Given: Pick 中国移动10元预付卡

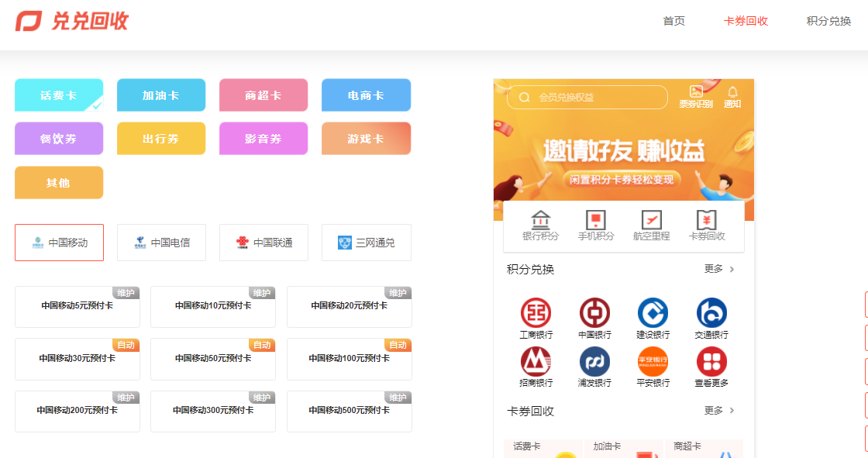Looking at the screenshot, I should coord(213,307).
